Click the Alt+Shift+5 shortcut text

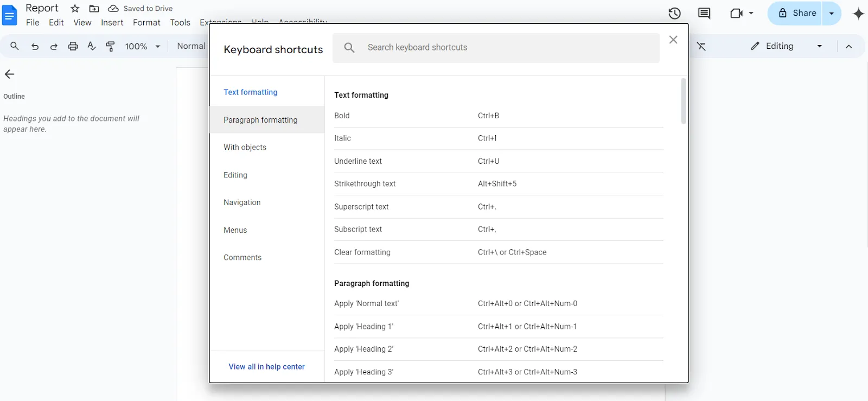pos(497,184)
